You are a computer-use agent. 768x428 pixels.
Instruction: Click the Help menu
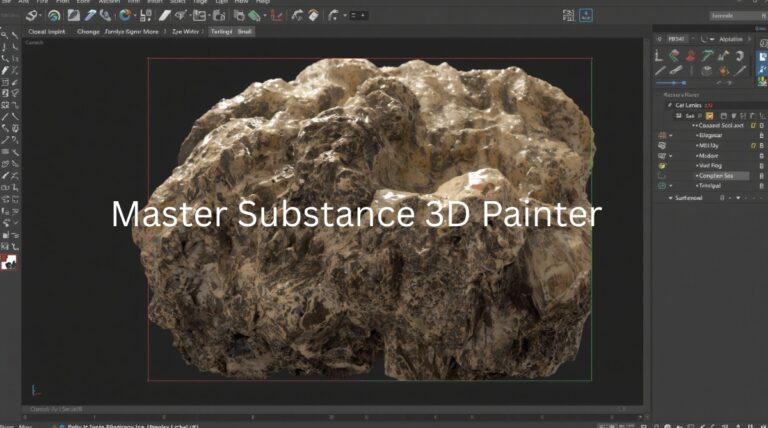[x=263, y=2]
